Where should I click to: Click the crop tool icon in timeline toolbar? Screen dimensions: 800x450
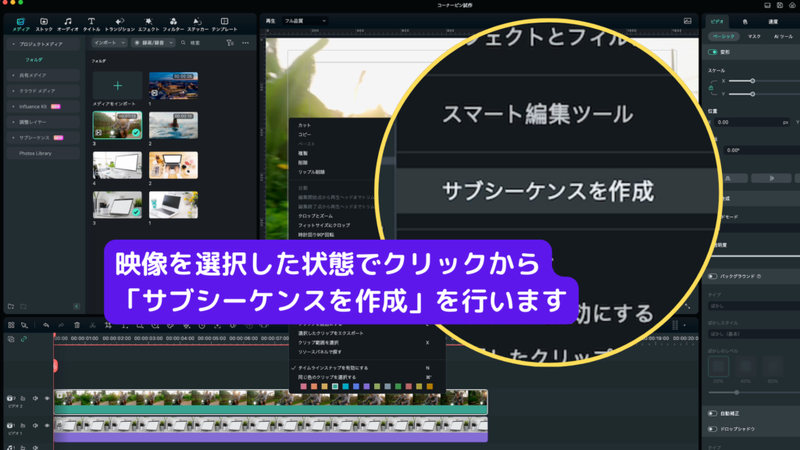(x=108, y=325)
